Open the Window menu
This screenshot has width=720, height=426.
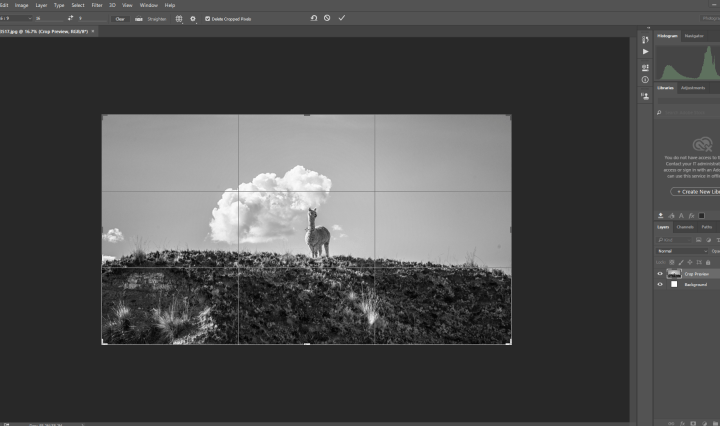(x=148, y=5)
